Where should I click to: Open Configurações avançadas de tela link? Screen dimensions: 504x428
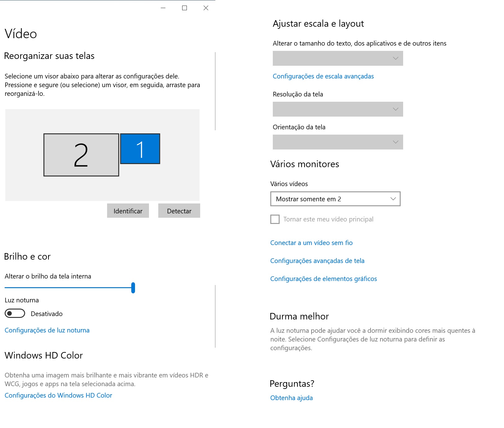tap(317, 261)
